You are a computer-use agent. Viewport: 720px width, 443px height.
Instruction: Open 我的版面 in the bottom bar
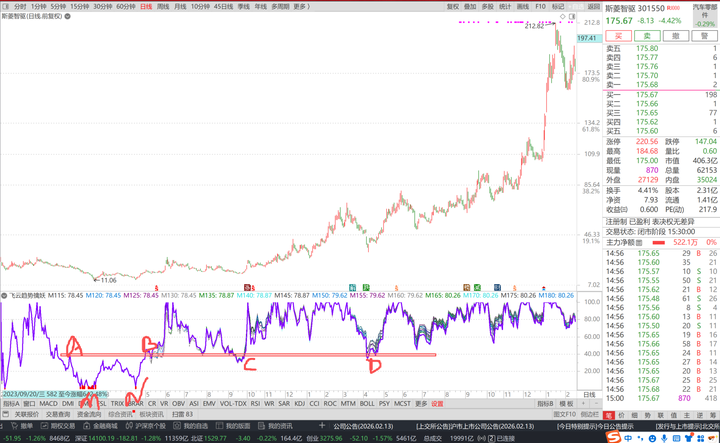[x=233, y=426]
